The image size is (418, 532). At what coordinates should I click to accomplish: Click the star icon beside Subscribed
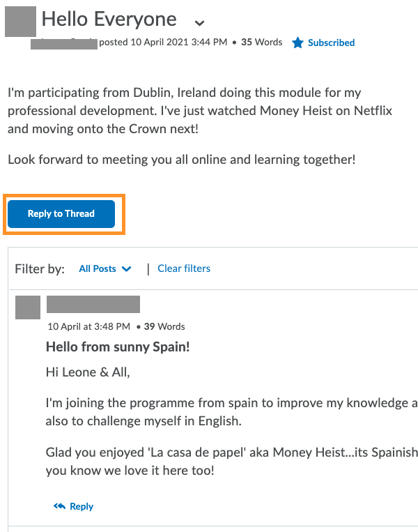(297, 43)
